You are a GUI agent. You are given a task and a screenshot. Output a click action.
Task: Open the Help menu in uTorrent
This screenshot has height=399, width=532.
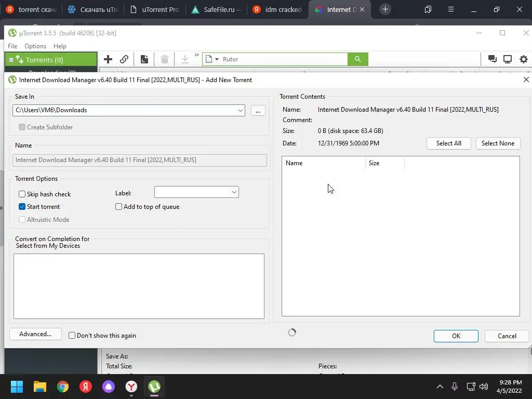60,46
